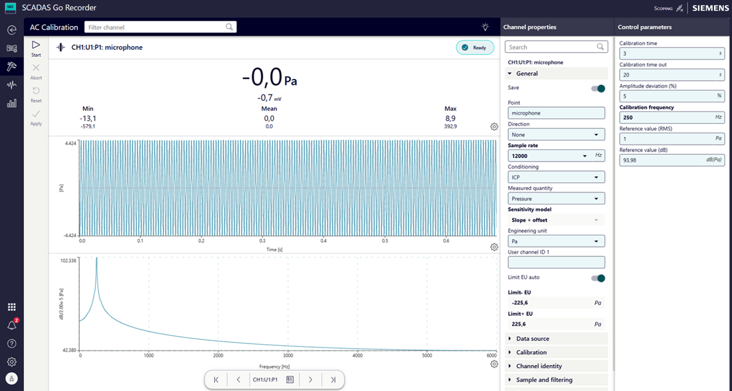Toggle Limit EU auto switch
This screenshot has width=732, height=391.
click(598, 278)
